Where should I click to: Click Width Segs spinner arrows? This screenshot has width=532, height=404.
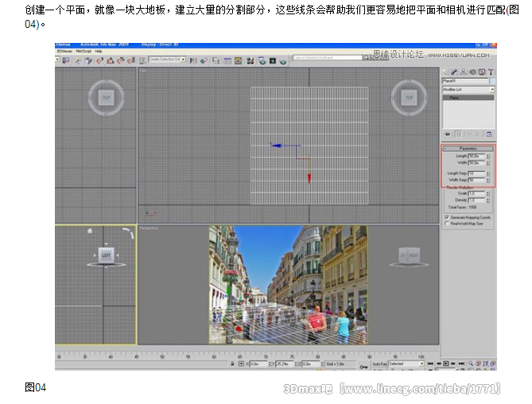click(x=487, y=180)
